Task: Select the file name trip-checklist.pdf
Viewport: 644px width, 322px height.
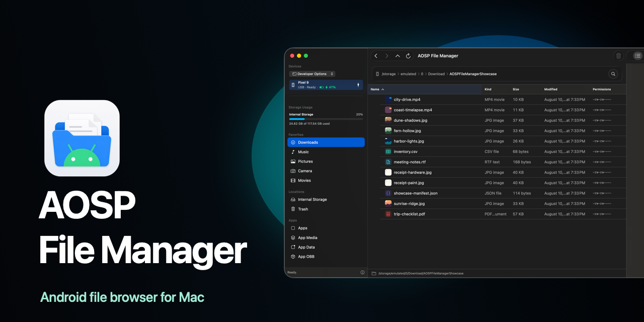Action: (410, 214)
